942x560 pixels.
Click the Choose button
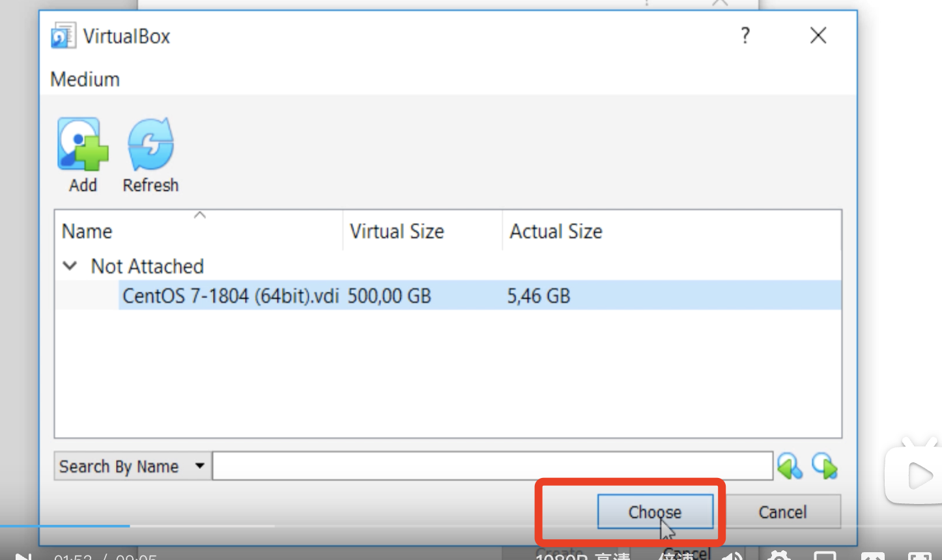pyautogui.click(x=655, y=512)
